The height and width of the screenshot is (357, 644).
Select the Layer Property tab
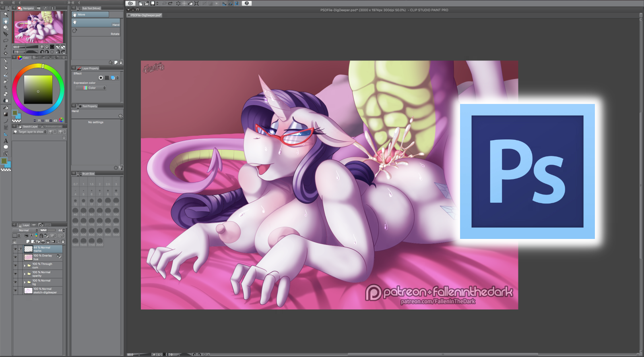coord(88,68)
